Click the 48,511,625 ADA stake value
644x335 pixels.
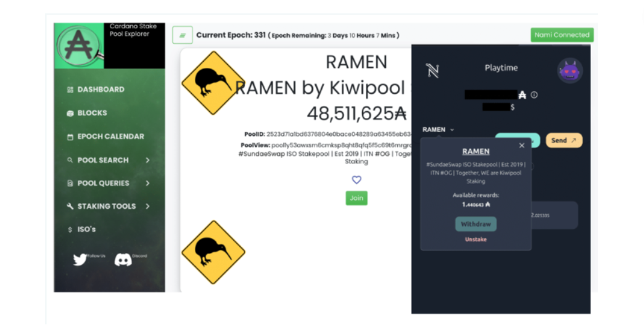(x=357, y=114)
